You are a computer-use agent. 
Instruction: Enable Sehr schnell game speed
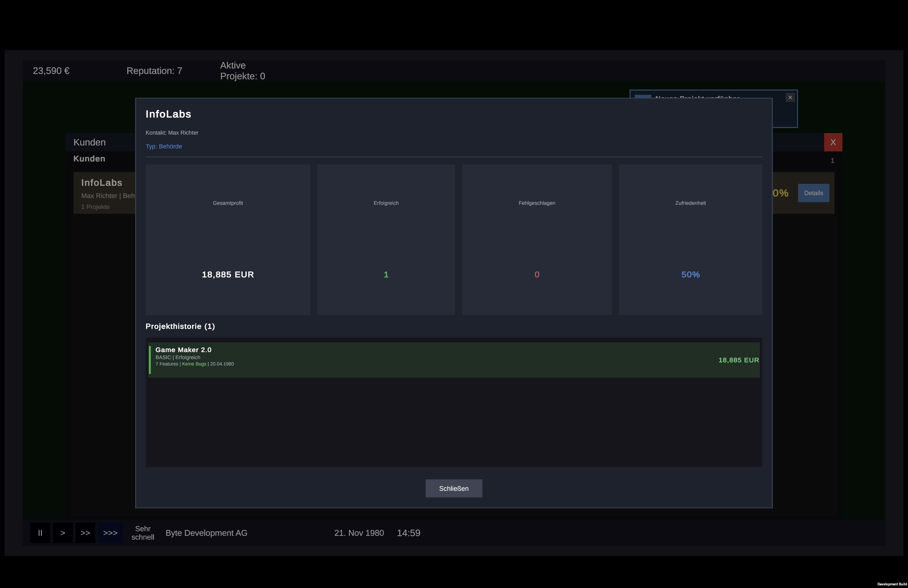(110, 533)
